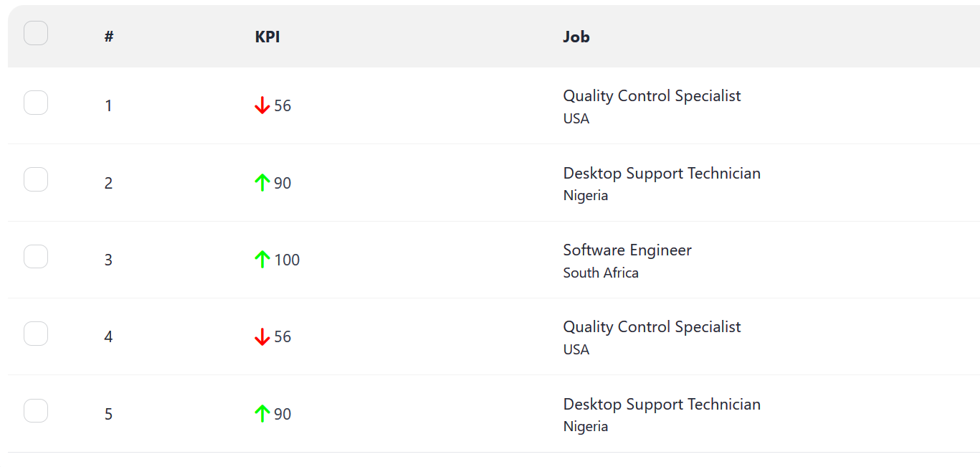Viewport: 980px width, 467px height.
Task: Select the checkbox for row 2
Action: [x=36, y=179]
